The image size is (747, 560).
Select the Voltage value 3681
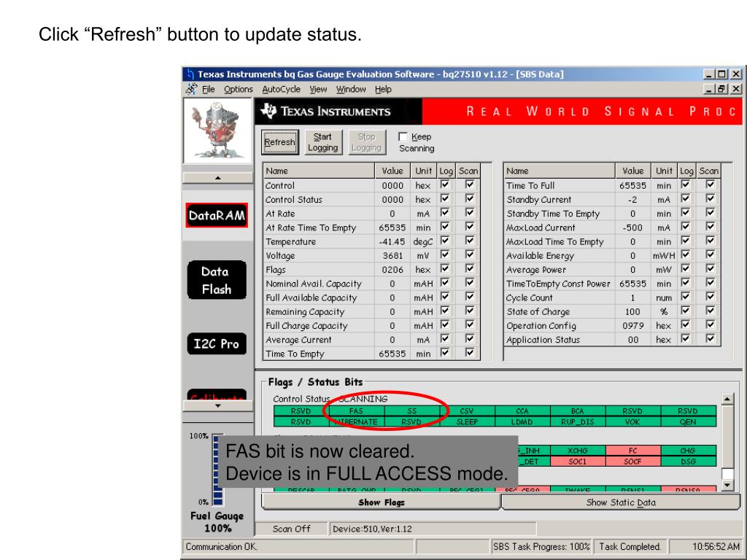[392, 256]
